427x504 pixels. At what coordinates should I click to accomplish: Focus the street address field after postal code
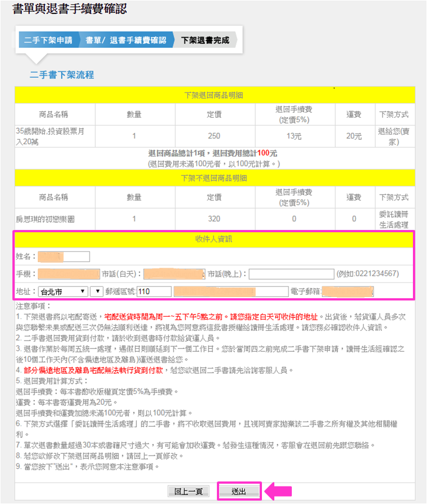click(x=230, y=291)
